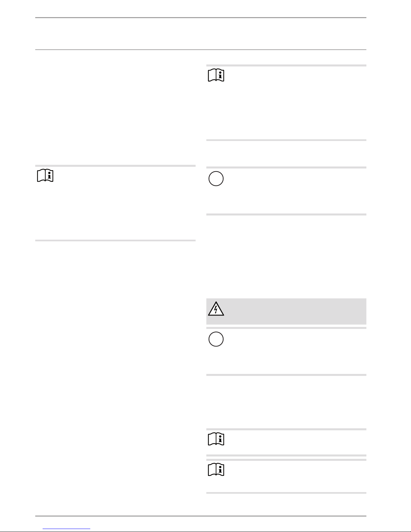Click the underlined footer link at the page bottom
Screen dimensions: 411x532
[67, 529]
